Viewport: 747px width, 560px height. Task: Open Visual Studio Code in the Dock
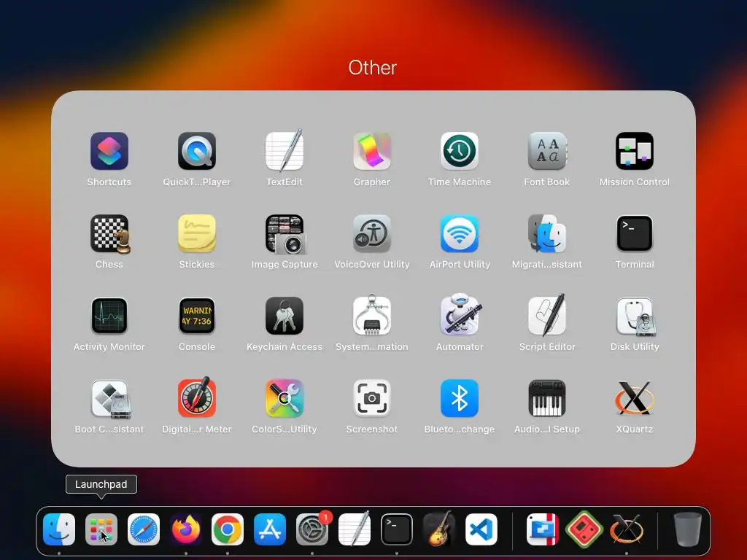pos(481,529)
